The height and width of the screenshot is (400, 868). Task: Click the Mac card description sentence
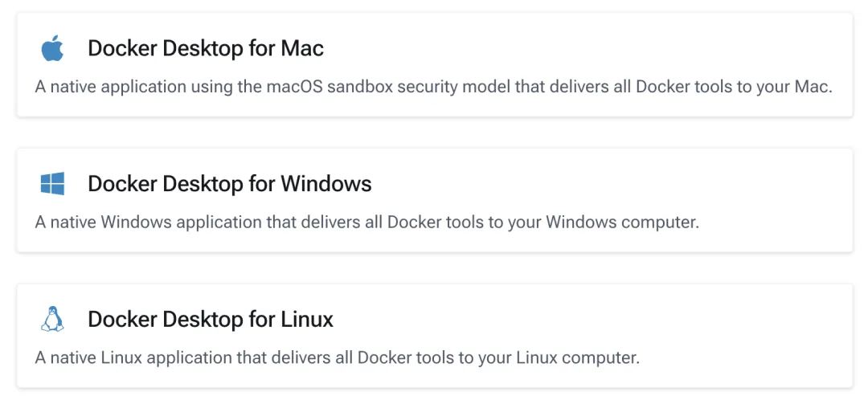[x=433, y=87]
